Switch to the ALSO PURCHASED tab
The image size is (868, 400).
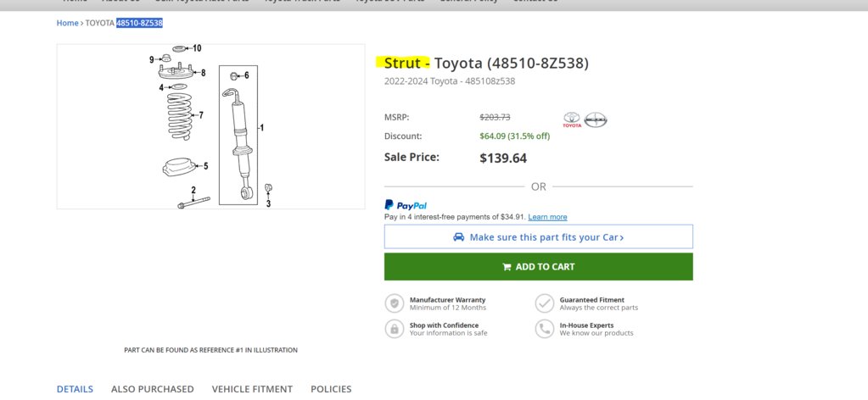[x=152, y=389]
